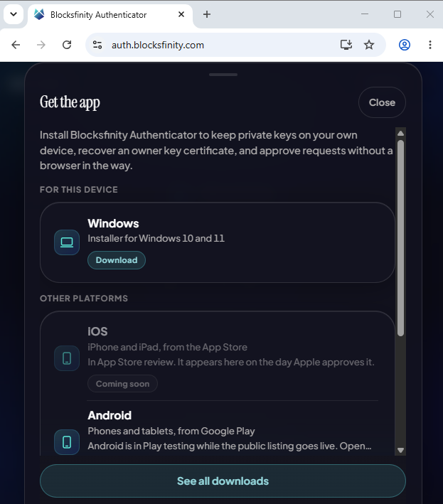Open the Chrome three-dot menu
The width and height of the screenshot is (443, 504).
click(x=430, y=45)
